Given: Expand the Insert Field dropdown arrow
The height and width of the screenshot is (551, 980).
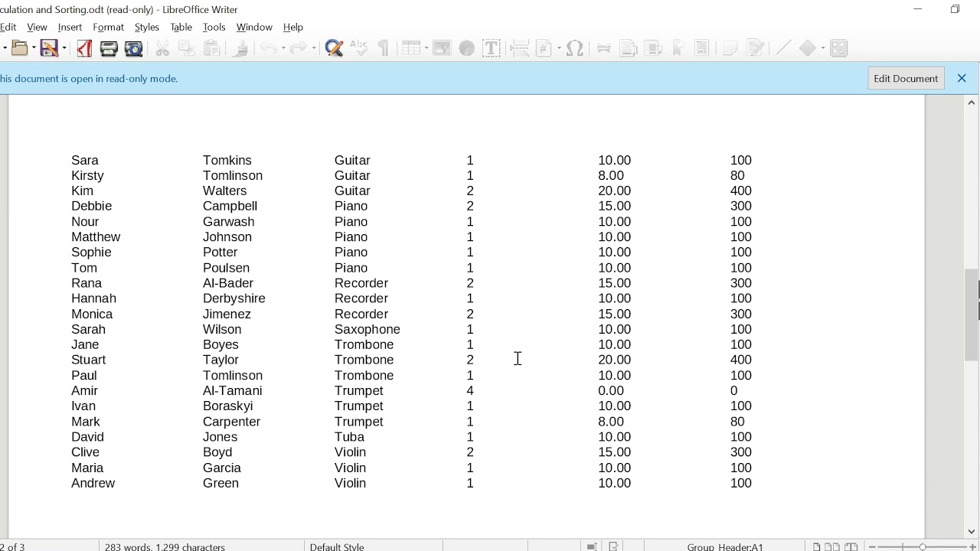Looking at the screenshot, I should pos(559,48).
